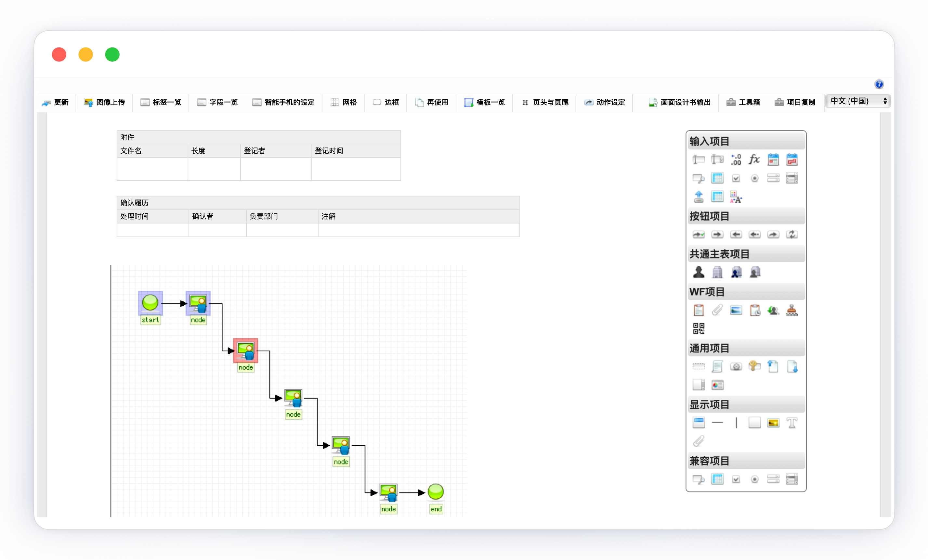928x560 pixels.
Task: Click the 再使用 reuse button
Action: pyautogui.click(x=432, y=102)
